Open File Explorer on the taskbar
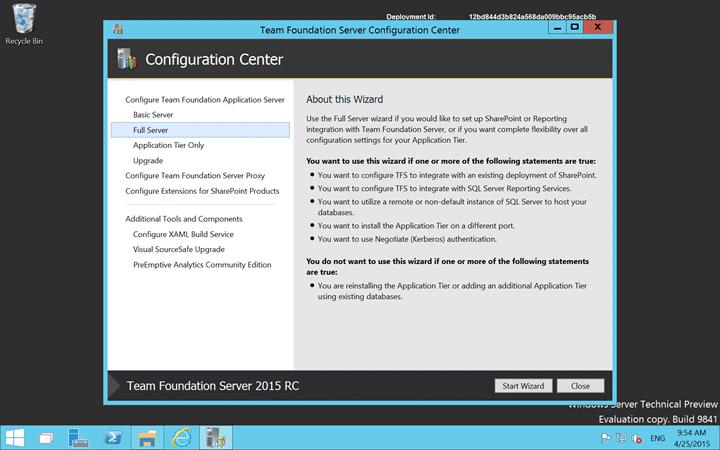This screenshot has height=450, width=720. click(147, 438)
